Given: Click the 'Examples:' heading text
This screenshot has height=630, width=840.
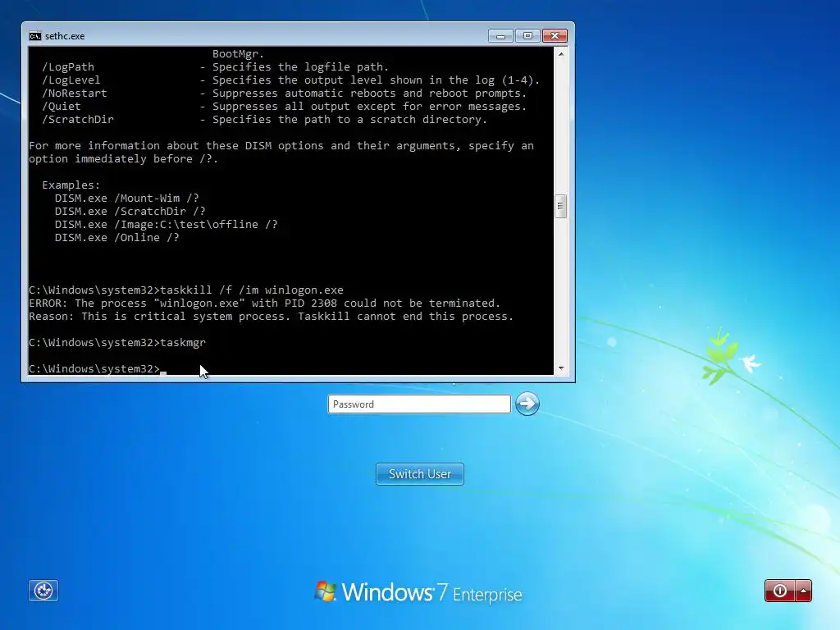Looking at the screenshot, I should pos(71,185).
